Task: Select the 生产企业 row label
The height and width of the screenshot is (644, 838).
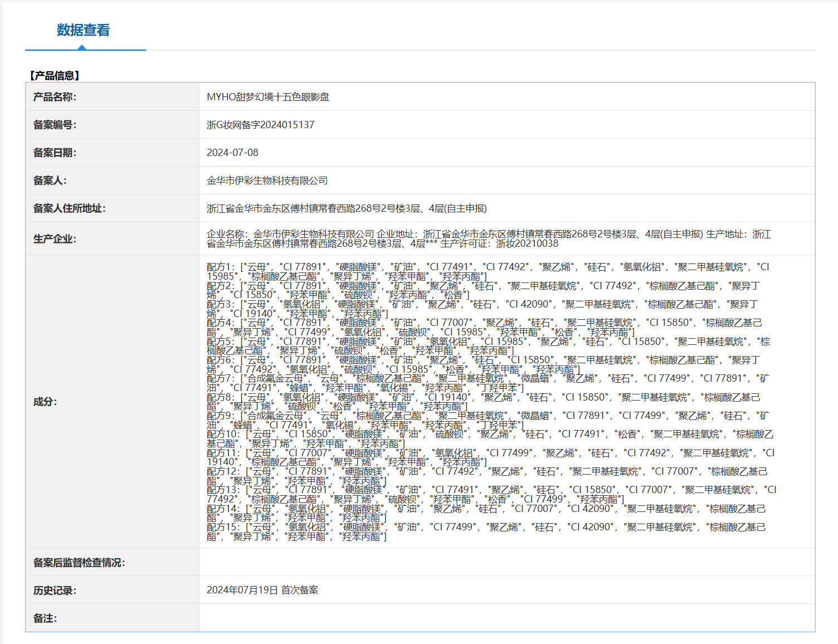Action: (55, 239)
